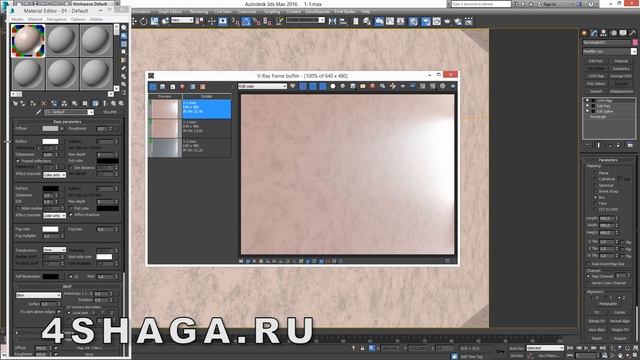Select Cylindrical mapping radio button

coord(595,179)
